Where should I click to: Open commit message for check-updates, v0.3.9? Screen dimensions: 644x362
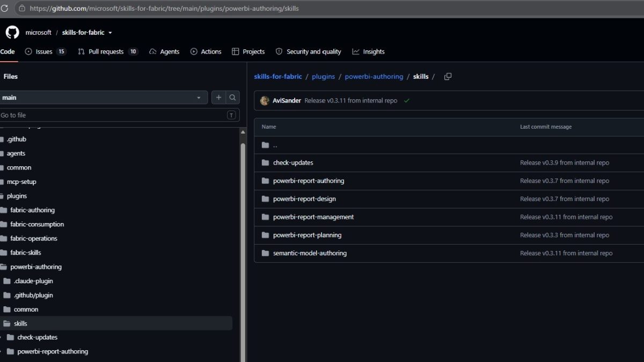(x=565, y=162)
